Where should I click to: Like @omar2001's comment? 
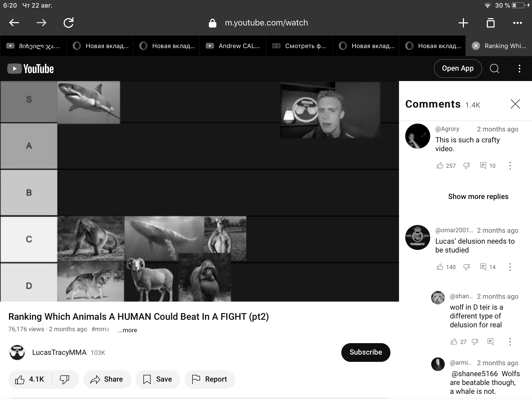[x=440, y=267]
